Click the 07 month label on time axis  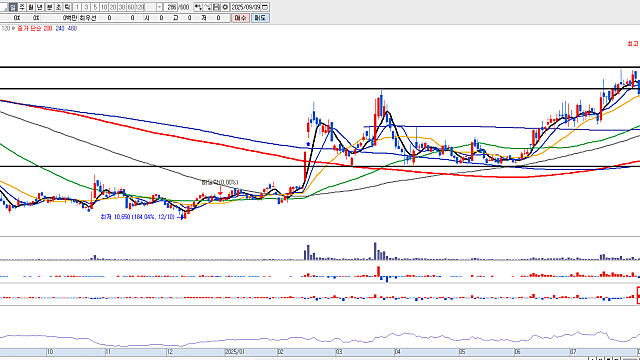(x=573, y=352)
